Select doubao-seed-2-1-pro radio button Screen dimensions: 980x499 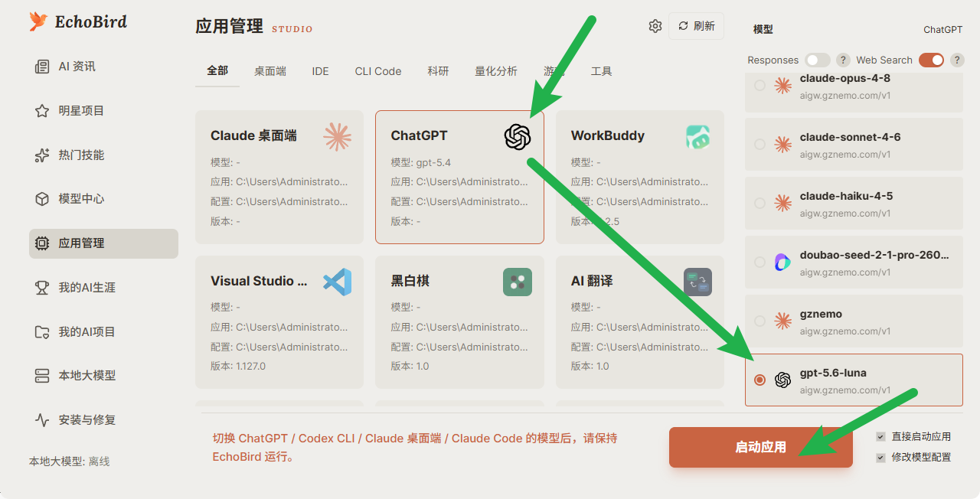pos(759,262)
